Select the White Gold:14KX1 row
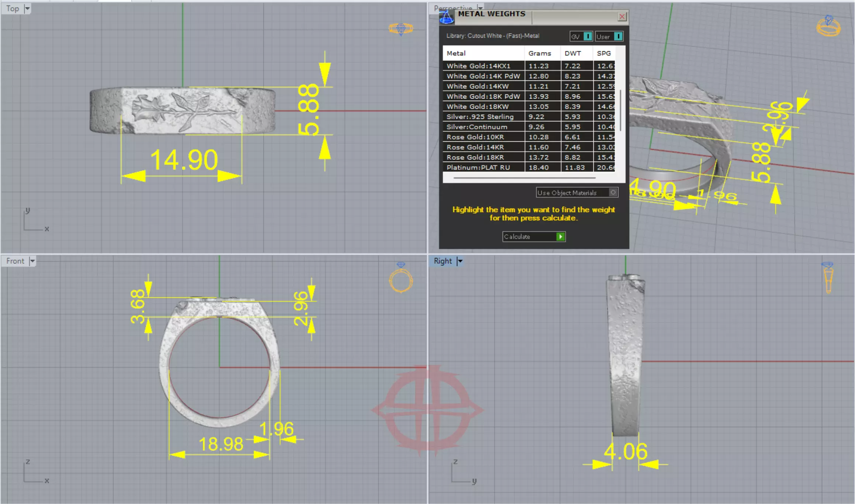The image size is (855, 504). pyautogui.click(x=529, y=66)
